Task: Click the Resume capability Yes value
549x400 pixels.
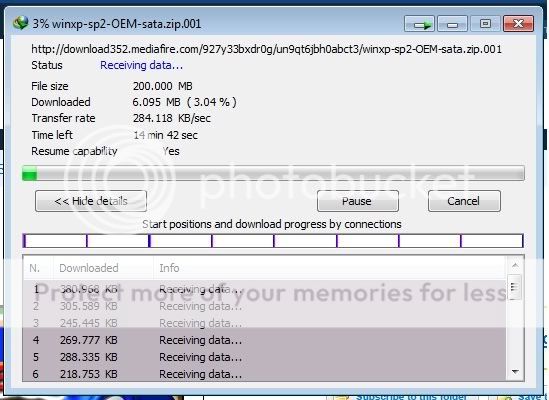Action: click(171, 151)
